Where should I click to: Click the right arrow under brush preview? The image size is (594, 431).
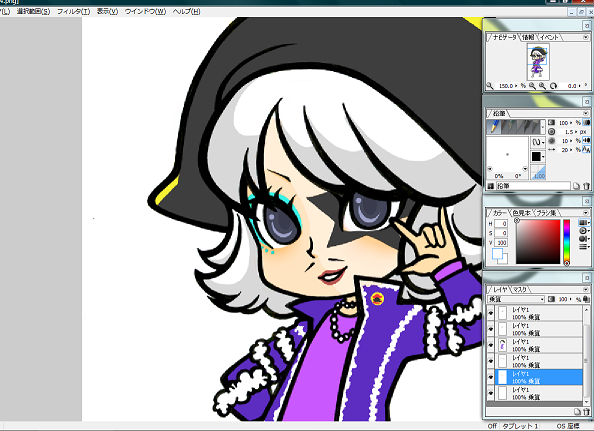(x=525, y=169)
